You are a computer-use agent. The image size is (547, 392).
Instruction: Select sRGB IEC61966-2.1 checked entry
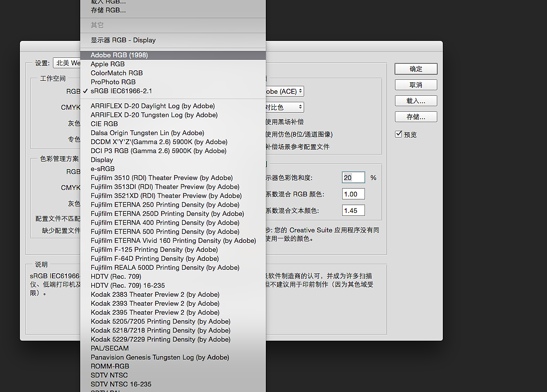pyautogui.click(x=173, y=91)
